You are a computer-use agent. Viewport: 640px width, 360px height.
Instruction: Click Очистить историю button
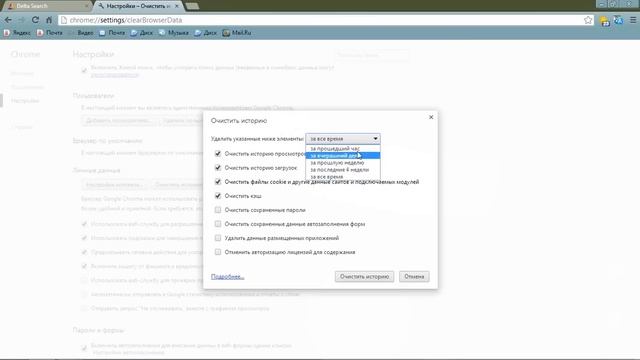[364, 276]
